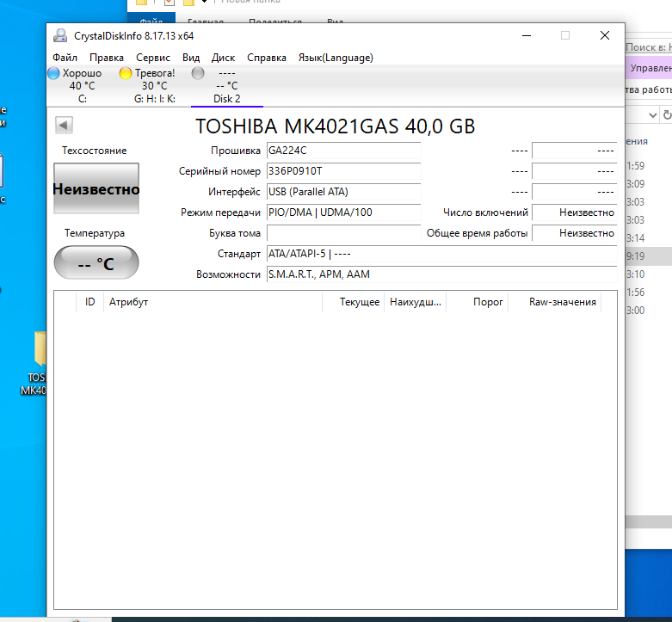
Task: Select the Explorer row with time 9:19
Action: 649,256
